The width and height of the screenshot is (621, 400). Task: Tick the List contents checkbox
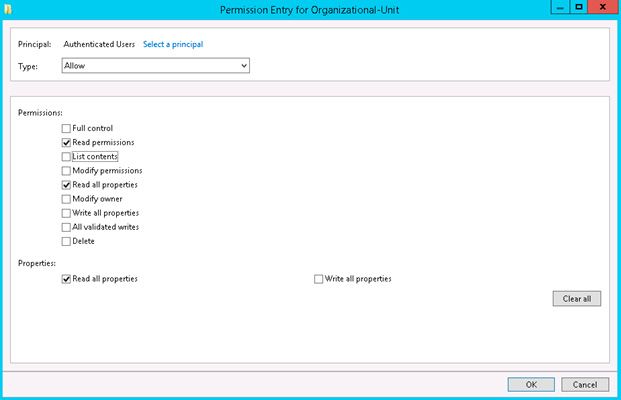click(66, 157)
